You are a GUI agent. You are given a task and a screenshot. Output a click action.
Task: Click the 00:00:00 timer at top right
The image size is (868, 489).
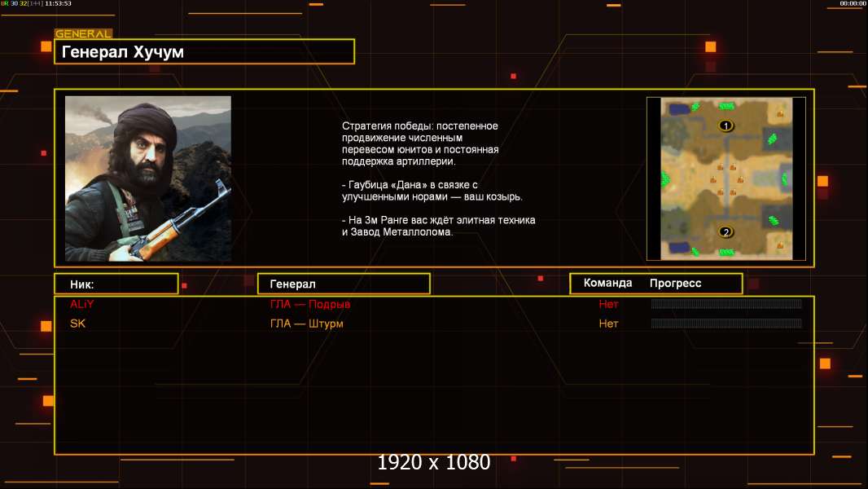[853, 3]
